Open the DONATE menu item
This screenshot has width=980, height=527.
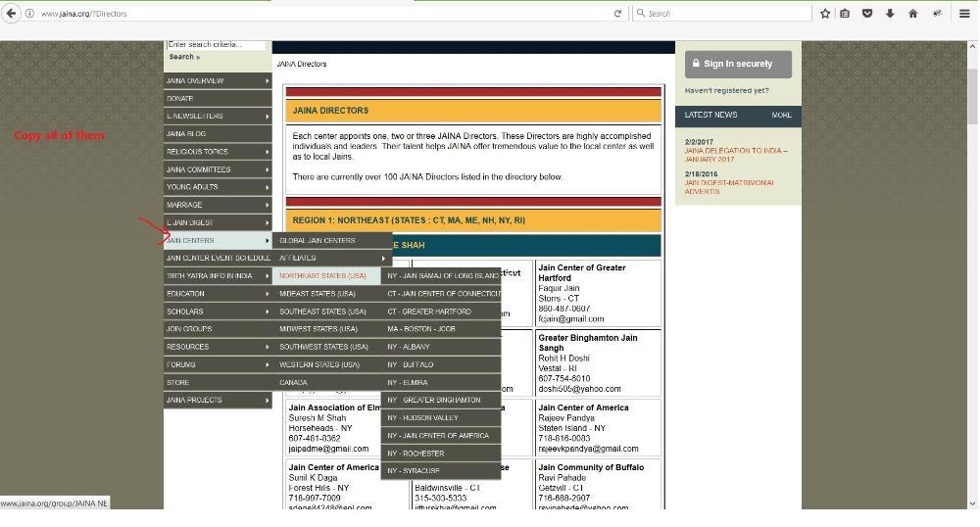click(x=218, y=99)
